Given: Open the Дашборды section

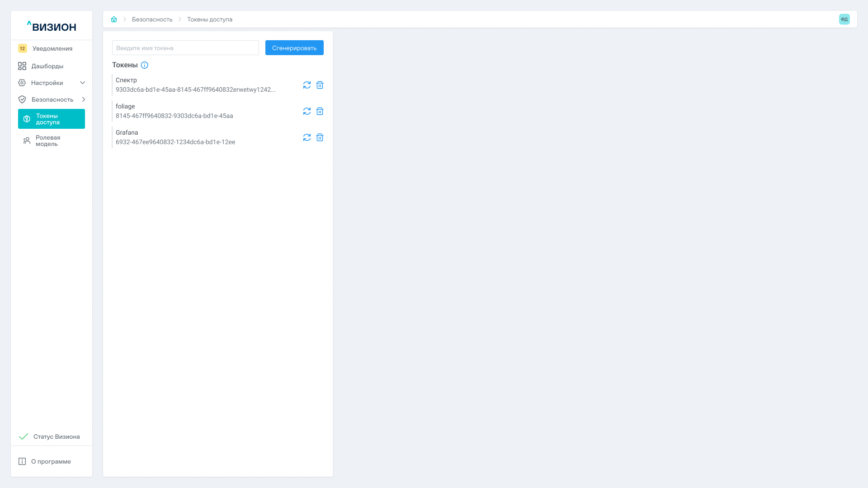Looking at the screenshot, I should pos(47,66).
